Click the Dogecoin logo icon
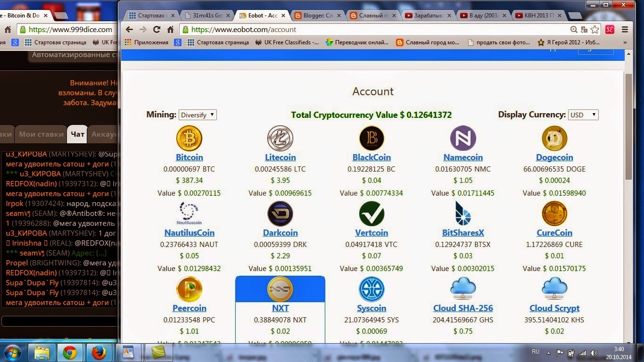This screenshot has width=644, height=362. (x=554, y=139)
